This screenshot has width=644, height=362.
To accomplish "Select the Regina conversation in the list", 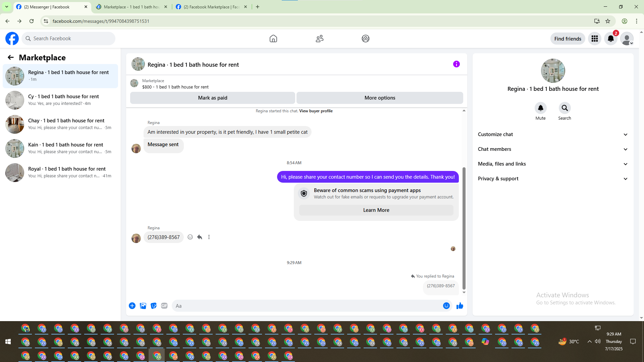I will [60, 76].
